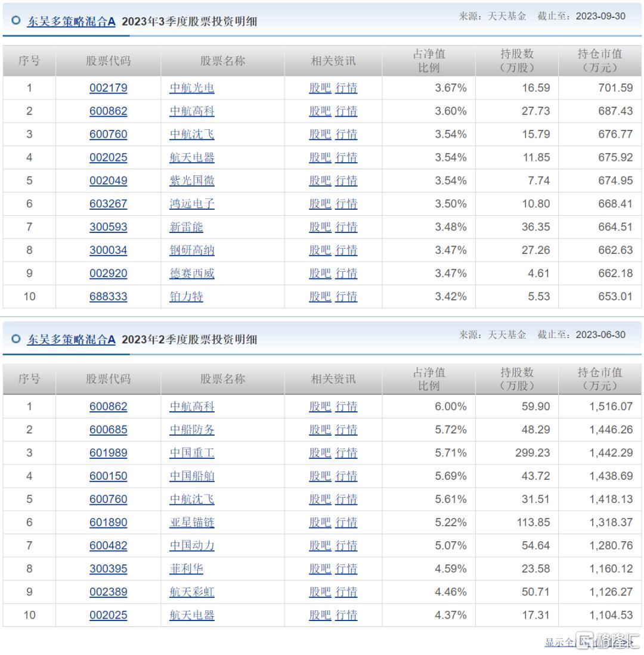Select the 701.59 holding value cell
This screenshot has width=644, height=655.
600,88
